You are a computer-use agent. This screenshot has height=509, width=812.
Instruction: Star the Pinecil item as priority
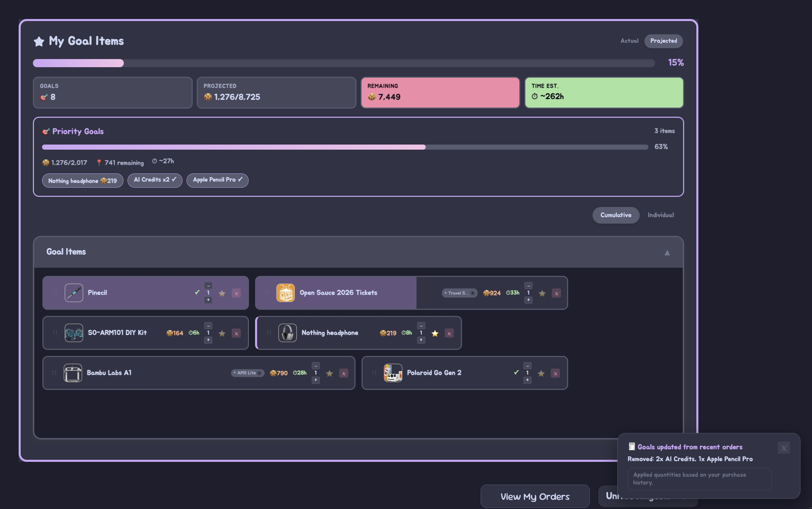click(222, 293)
